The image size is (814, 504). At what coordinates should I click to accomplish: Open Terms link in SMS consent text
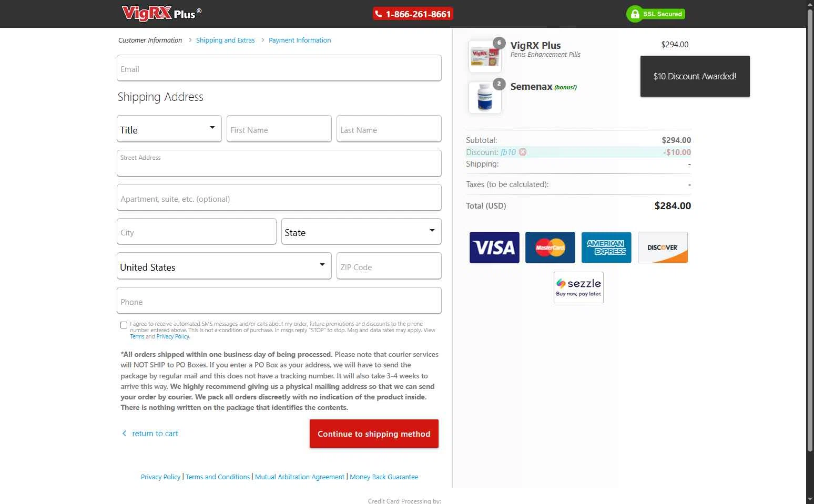click(137, 337)
